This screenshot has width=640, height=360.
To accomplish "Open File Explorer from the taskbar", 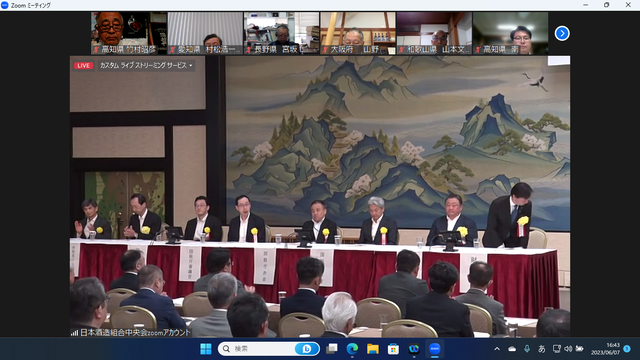I will point(373,349).
